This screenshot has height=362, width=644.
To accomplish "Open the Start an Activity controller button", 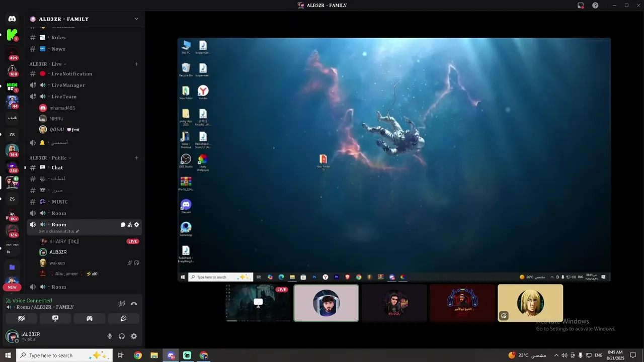I will pos(90,318).
